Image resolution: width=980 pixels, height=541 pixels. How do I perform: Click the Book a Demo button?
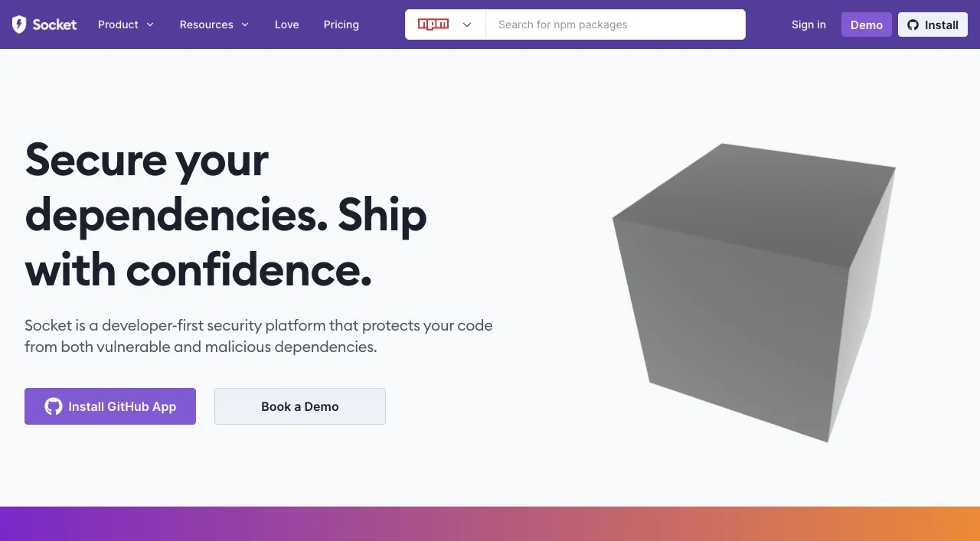tap(300, 406)
